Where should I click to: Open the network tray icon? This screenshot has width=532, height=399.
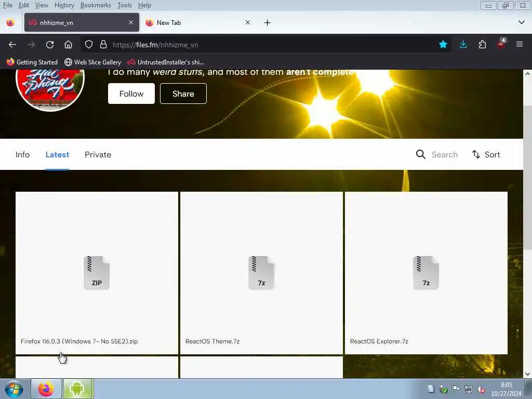(469, 389)
